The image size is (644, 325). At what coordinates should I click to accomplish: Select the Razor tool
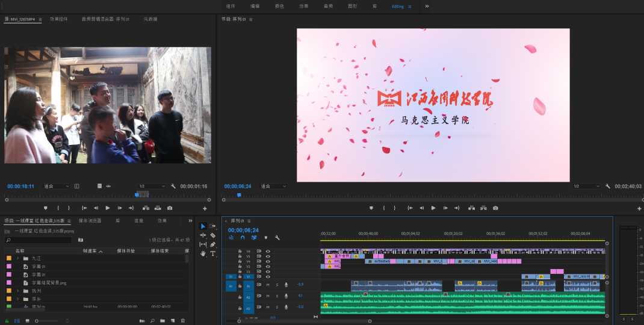pyautogui.click(x=212, y=235)
